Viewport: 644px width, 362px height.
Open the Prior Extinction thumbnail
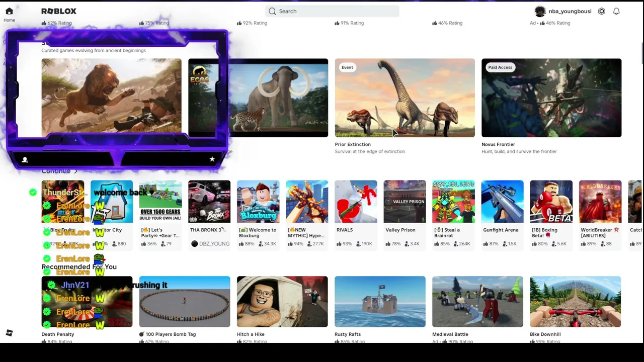click(x=405, y=98)
